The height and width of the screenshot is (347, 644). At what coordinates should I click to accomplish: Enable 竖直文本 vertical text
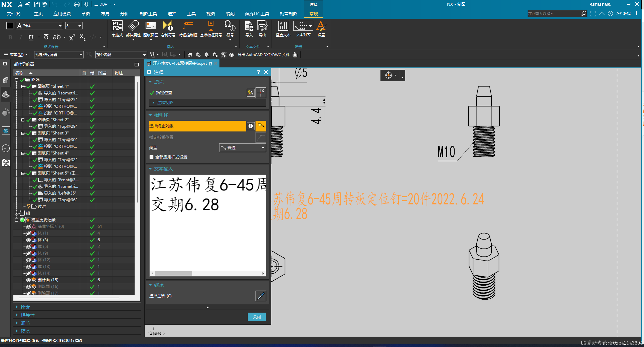(283, 29)
